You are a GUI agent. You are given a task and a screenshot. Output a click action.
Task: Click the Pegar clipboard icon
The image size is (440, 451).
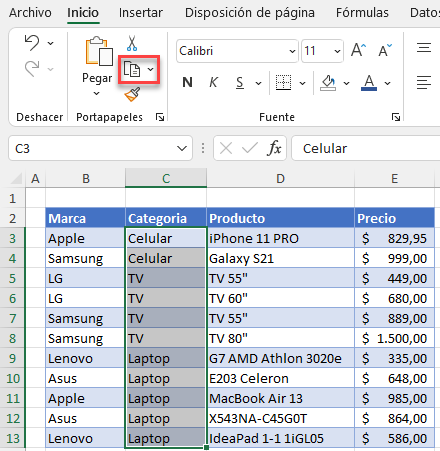(99, 51)
